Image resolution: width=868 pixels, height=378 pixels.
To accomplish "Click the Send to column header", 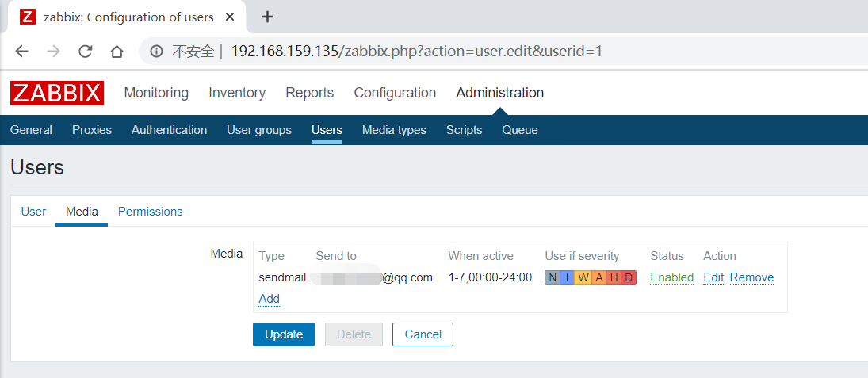I will click(x=336, y=256).
